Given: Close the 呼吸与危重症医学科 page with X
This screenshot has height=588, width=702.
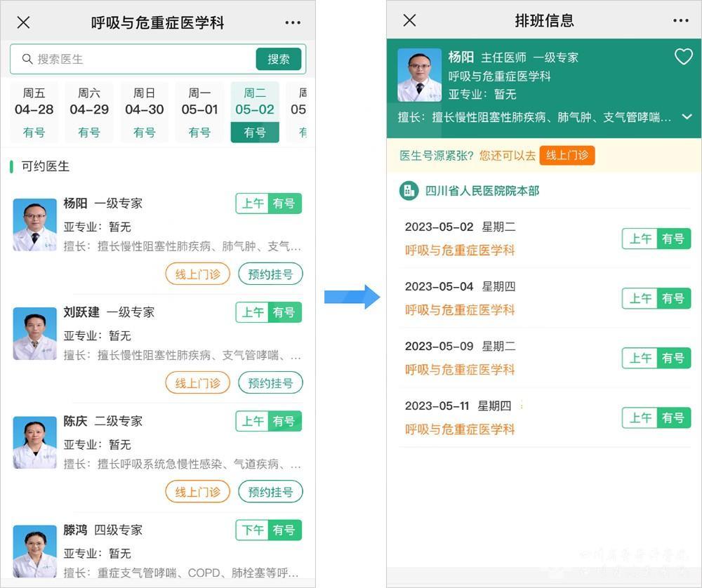Looking at the screenshot, I should pos(23,22).
